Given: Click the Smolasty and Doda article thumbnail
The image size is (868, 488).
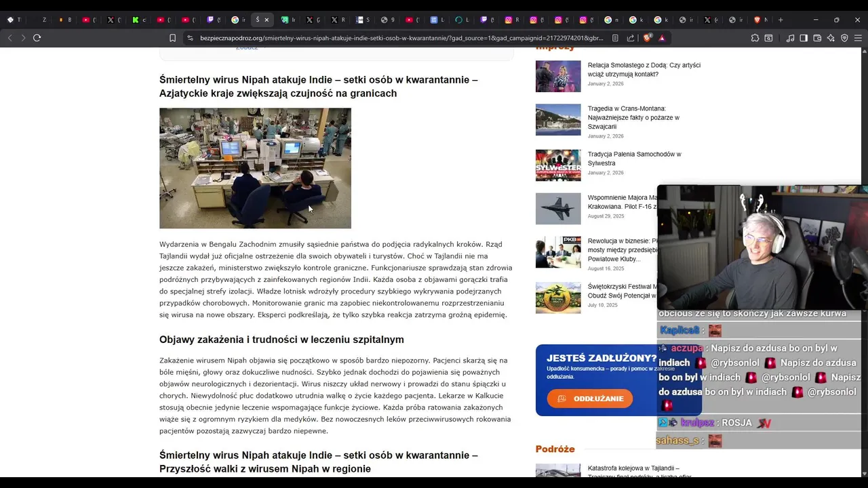Looking at the screenshot, I should pos(558,77).
